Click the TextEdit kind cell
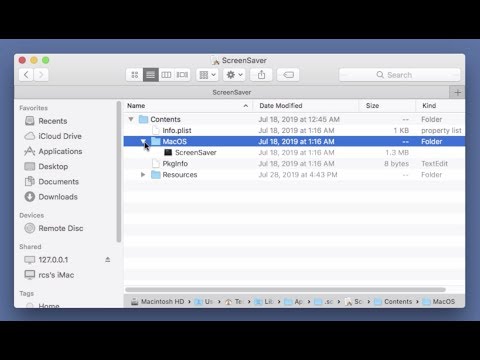This screenshot has width=480, height=360. pyautogui.click(x=434, y=163)
